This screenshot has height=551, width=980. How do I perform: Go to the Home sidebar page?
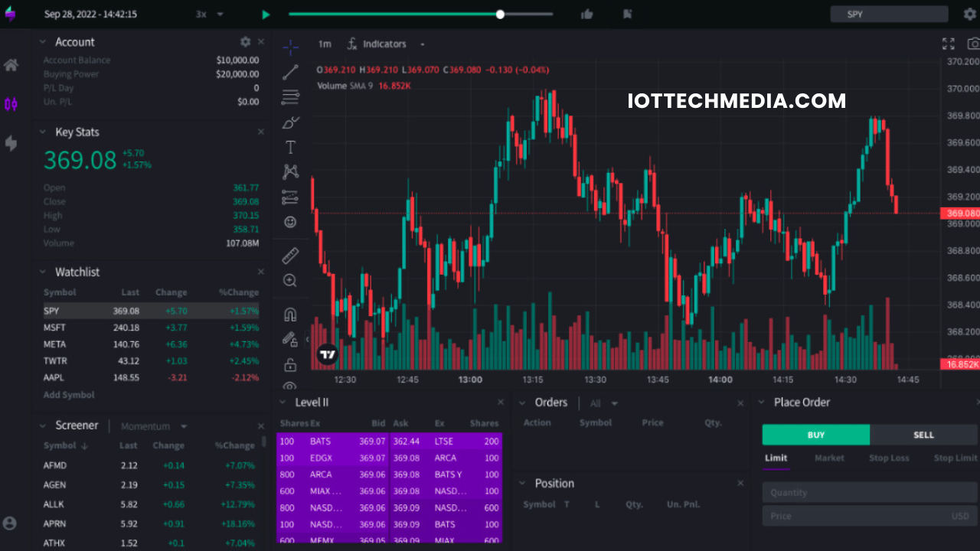pos(11,65)
